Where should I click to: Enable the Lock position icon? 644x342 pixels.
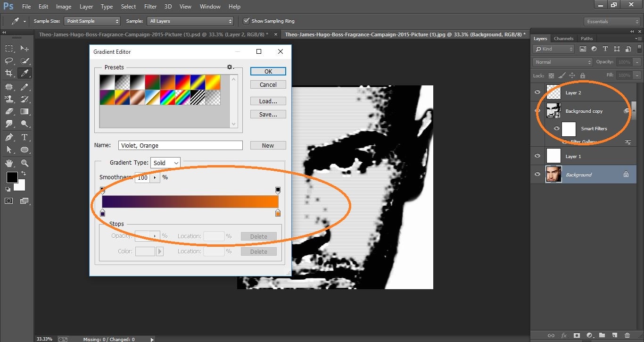pos(571,75)
